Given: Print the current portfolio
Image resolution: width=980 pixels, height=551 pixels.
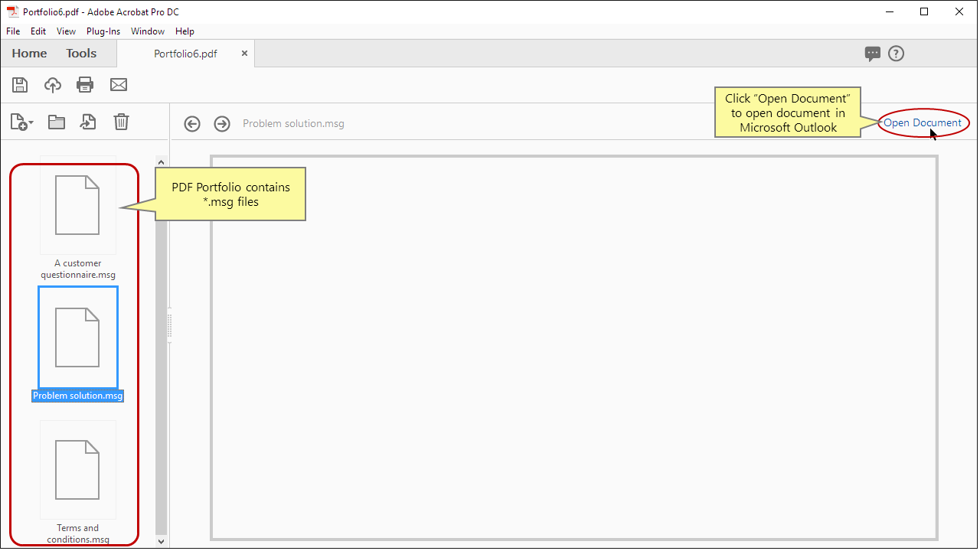Looking at the screenshot, I should pyautogui.click(x=85, y=84).
